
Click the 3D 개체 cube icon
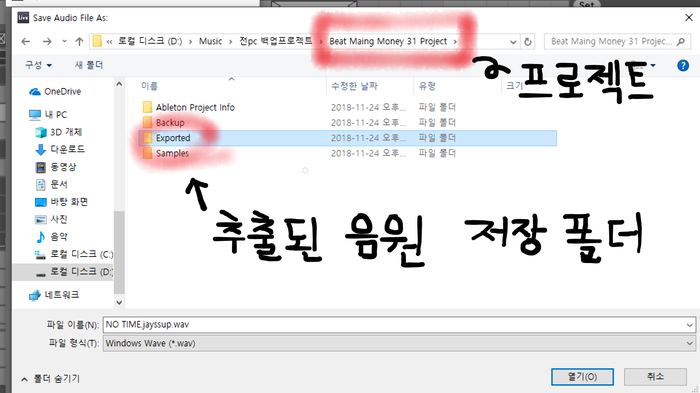tap(41, 132)
